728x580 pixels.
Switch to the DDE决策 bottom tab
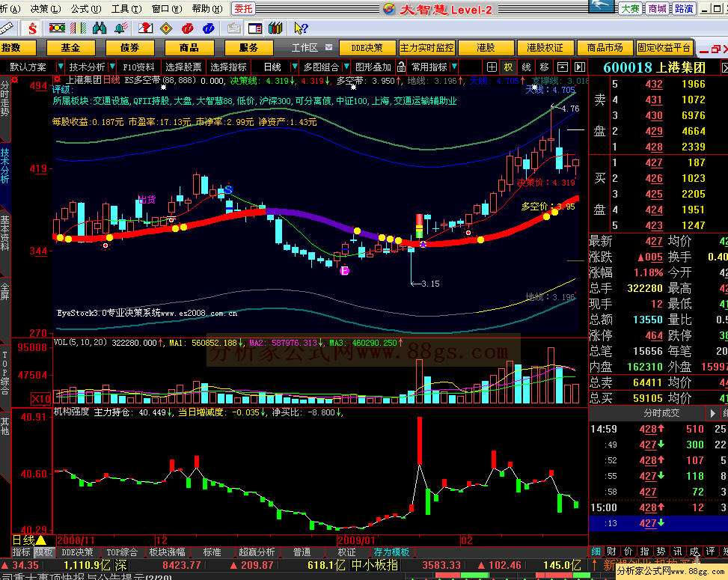click(x=77, y=552)
